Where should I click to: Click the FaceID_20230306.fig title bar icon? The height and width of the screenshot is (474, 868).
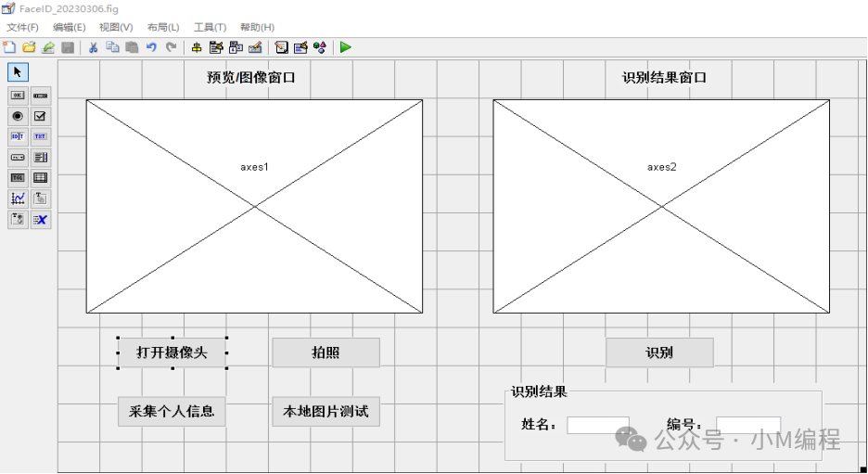coord(8,8)
